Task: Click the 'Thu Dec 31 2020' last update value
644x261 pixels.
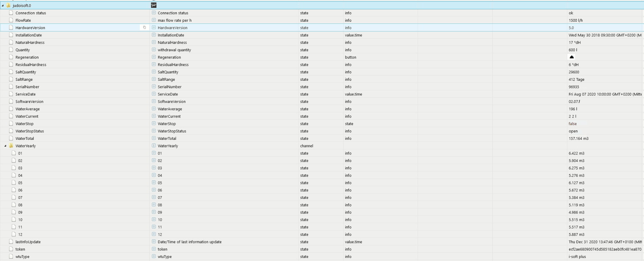Action: pos(605,242)
